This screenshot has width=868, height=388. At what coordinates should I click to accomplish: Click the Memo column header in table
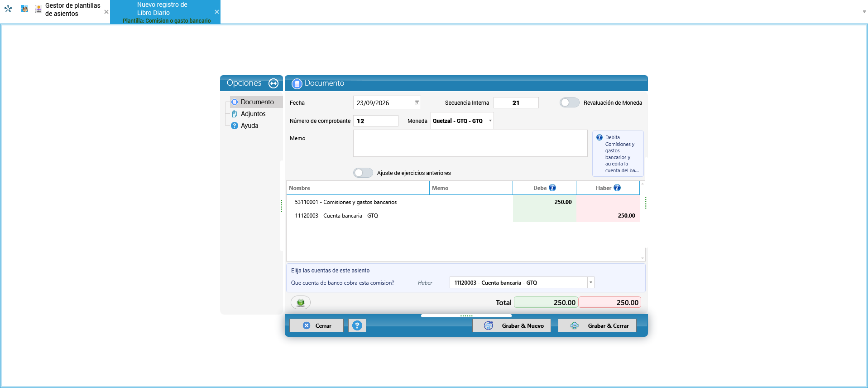coord(471,188)
